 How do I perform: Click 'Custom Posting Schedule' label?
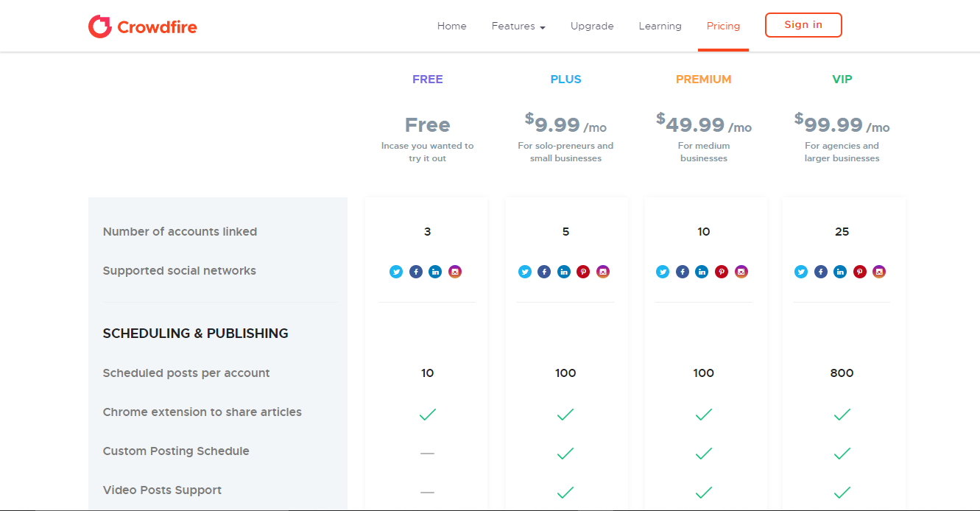pos(176,451)
